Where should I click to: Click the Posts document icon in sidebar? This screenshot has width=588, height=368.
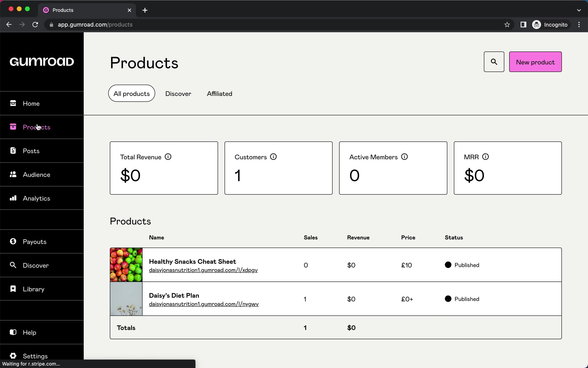tap(13, 151)
